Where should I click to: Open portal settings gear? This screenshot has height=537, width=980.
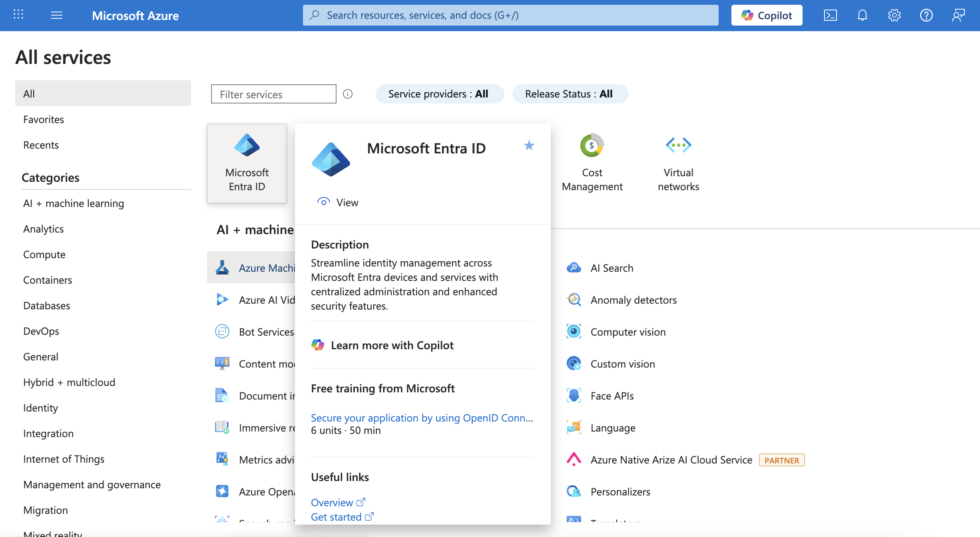click(x=894, y=15)
